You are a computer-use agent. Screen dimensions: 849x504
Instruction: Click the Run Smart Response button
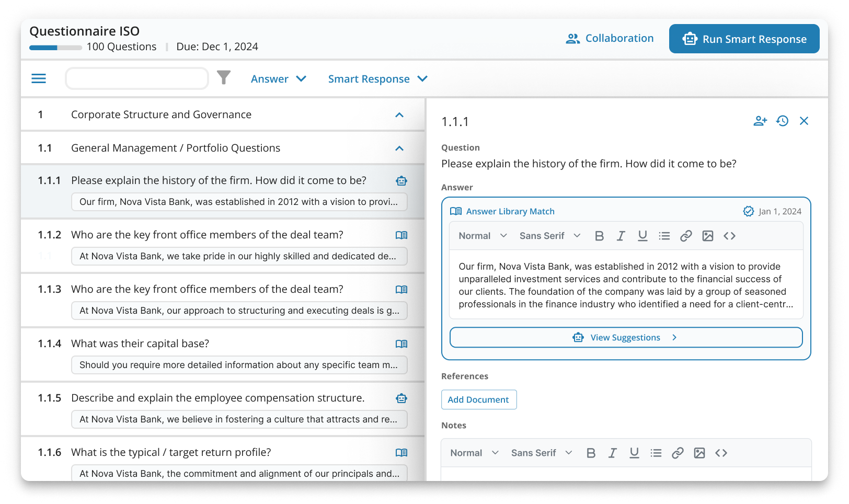point(744,39)
